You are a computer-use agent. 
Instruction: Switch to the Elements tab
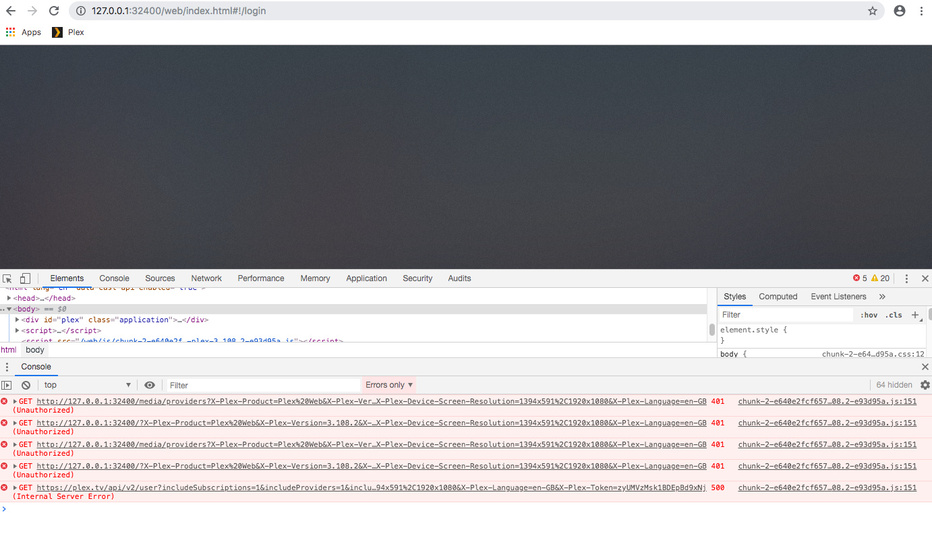[x=67, y=278]
